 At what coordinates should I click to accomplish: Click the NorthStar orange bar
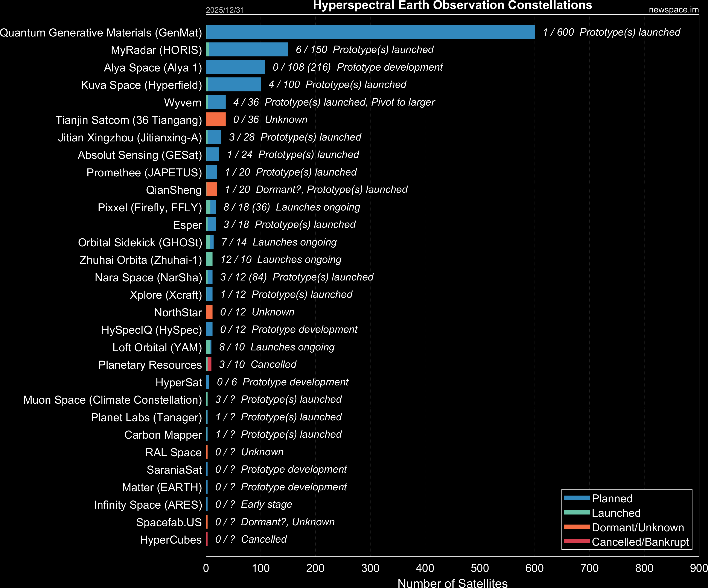(x=209, y=312)
